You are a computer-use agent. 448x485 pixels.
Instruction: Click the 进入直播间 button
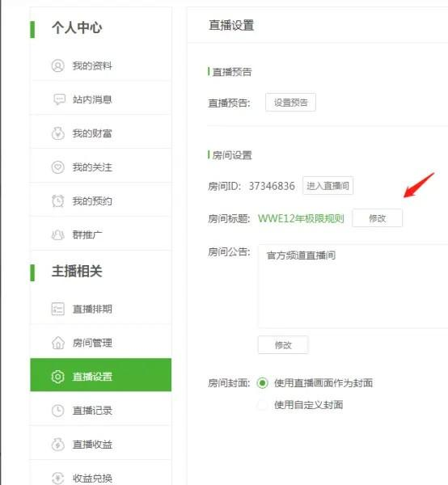328,186
